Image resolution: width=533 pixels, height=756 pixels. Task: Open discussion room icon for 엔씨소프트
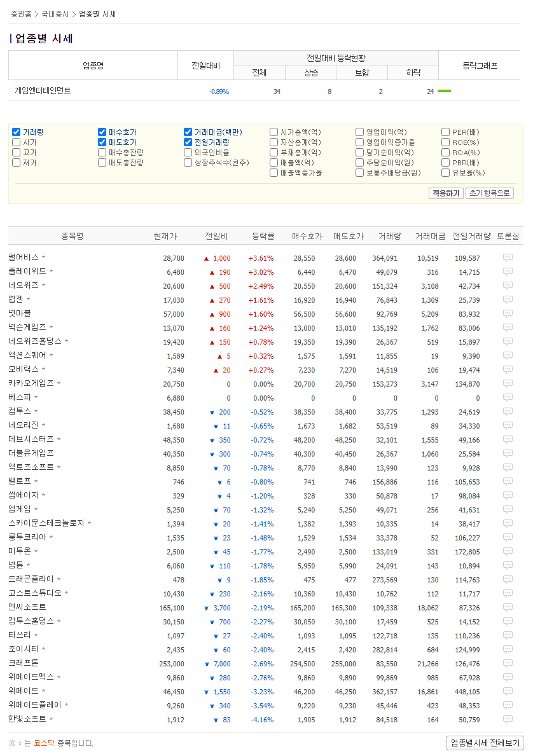tap(508, 607)
